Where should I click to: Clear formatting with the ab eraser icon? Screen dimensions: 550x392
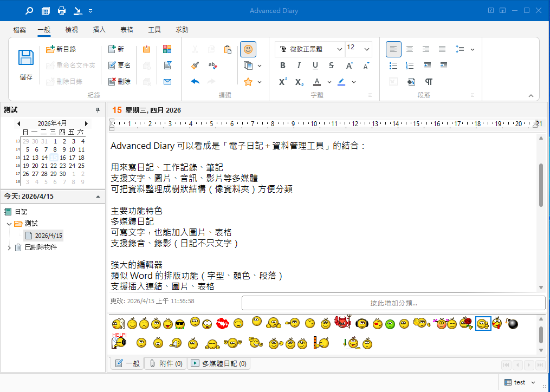coord(212,65)
